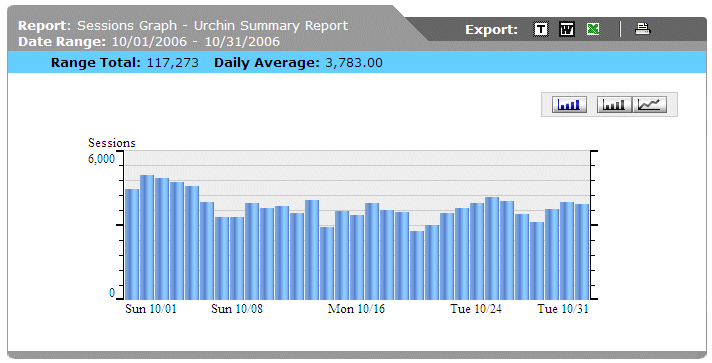Switch to blue bar graph view
Image resolution: width=712 pixels, height=363 pixels.
tap(569, 104)
